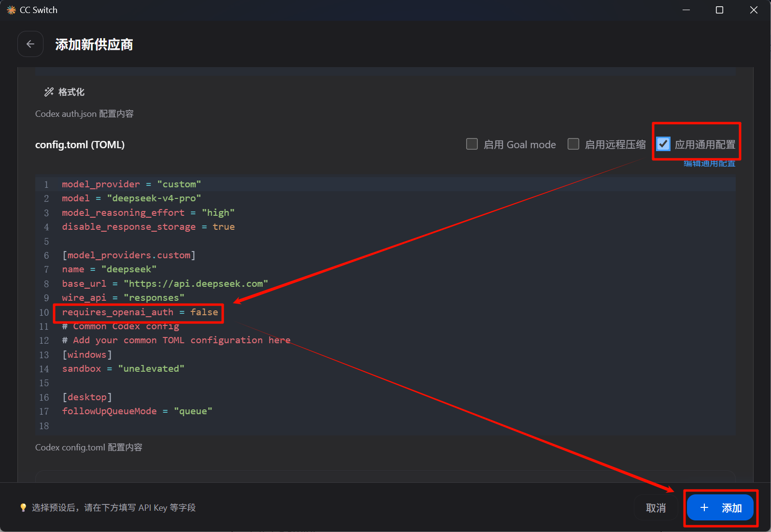The width and height of the screenshot is (771, 532).
Task: Close the CC Switch window
Action: click(754, 10)
